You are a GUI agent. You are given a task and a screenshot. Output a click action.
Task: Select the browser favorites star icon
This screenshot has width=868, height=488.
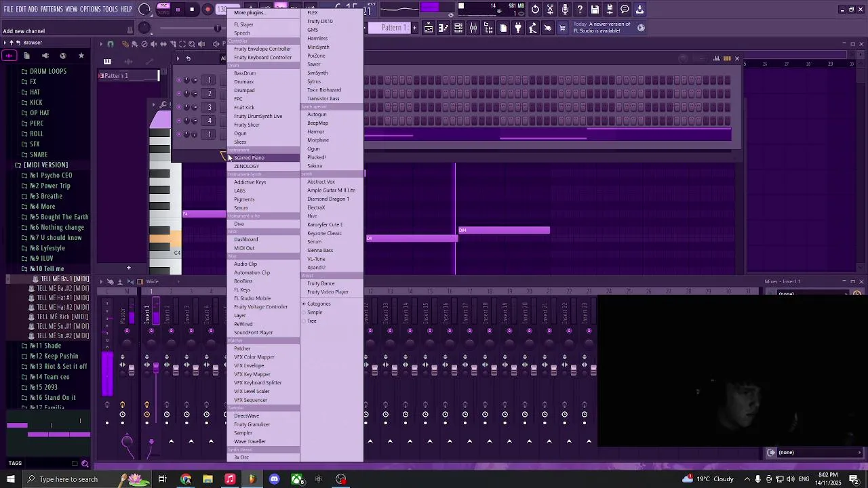coord(81,56)
